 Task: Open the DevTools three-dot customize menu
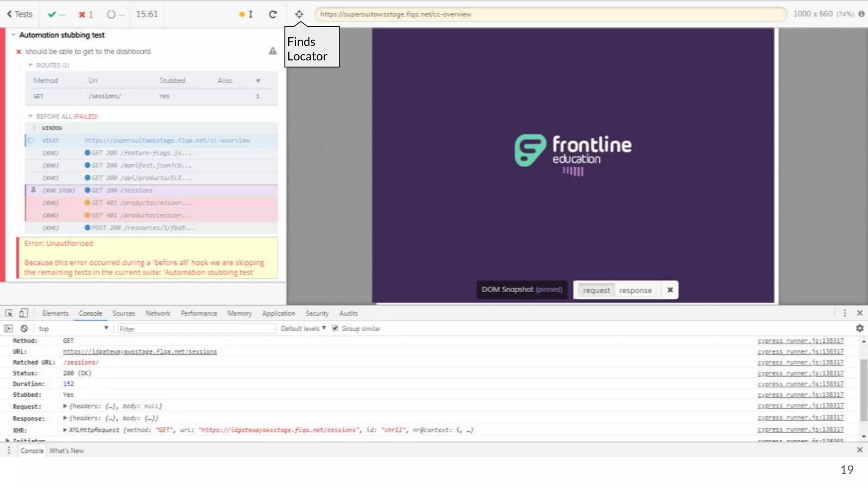(x=844, y=313)
